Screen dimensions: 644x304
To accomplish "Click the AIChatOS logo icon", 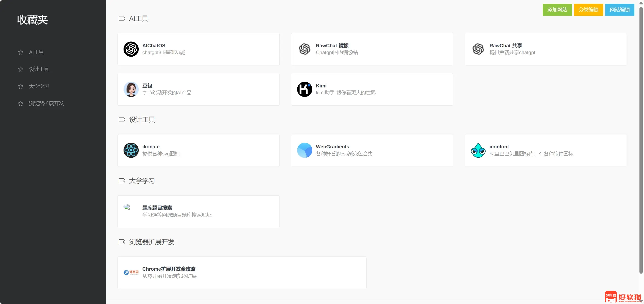I will (x=131, y=49).
